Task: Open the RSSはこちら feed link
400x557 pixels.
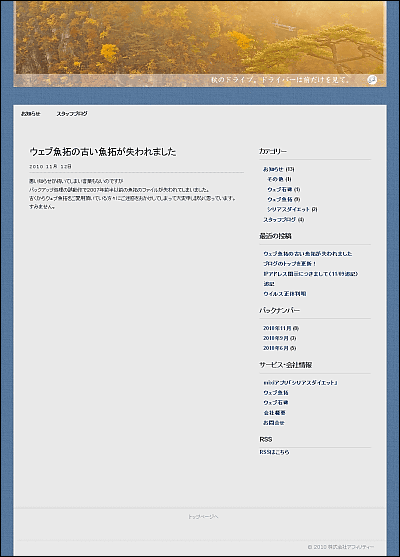Action: click(x=274, y=452)
